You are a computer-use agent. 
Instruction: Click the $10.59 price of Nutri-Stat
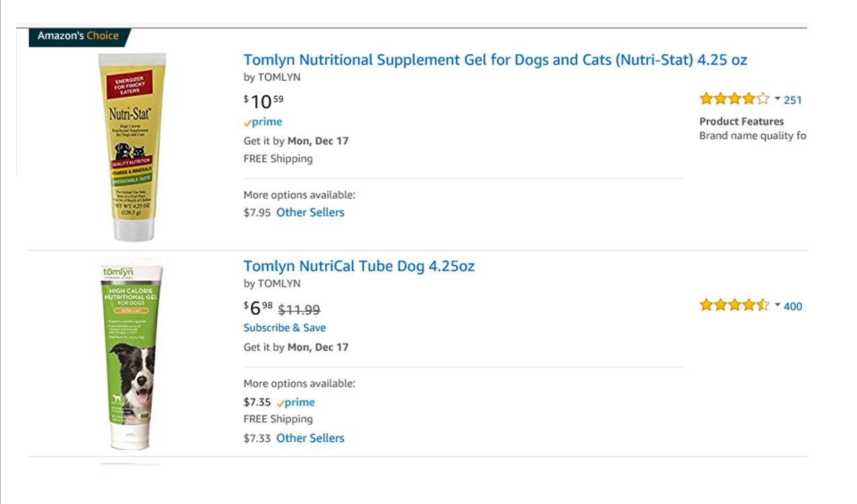coord(263,101)
